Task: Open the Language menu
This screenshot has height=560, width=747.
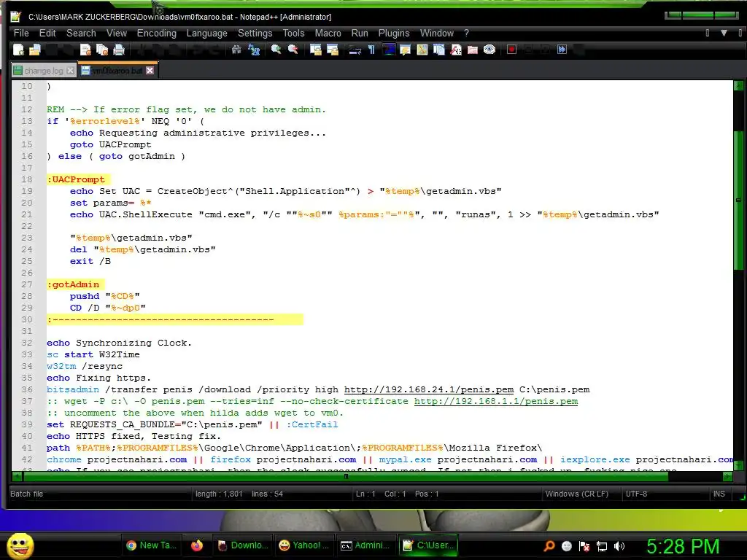Action: tap(206, 34)
